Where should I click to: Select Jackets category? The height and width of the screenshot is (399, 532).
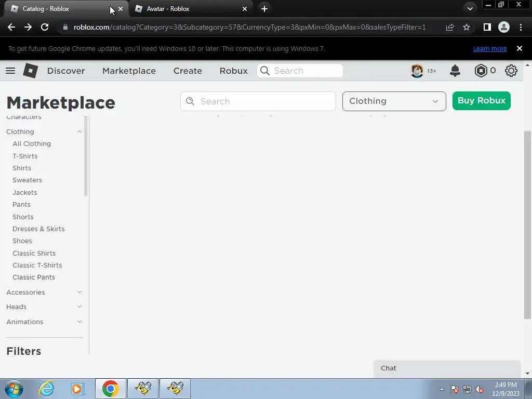25,192
